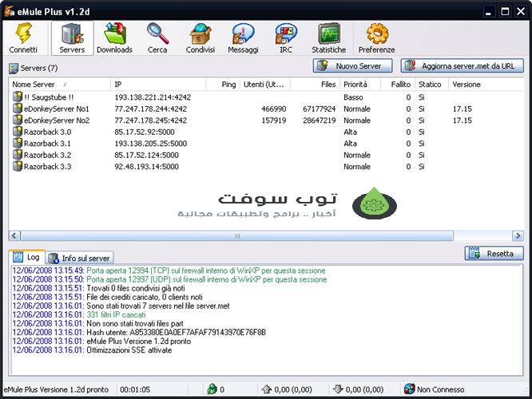Select the eDonkeyServer No2 server name

pos(57,120)
